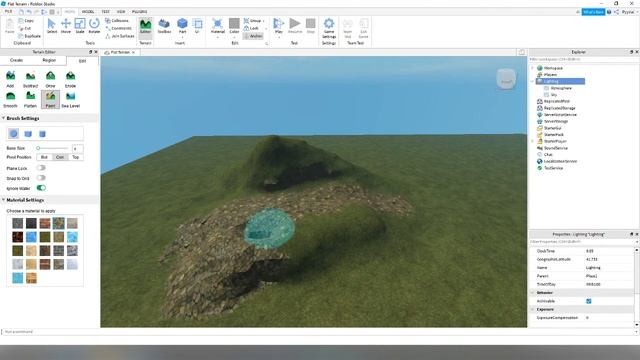Click the Copy button

pos(26,20)
